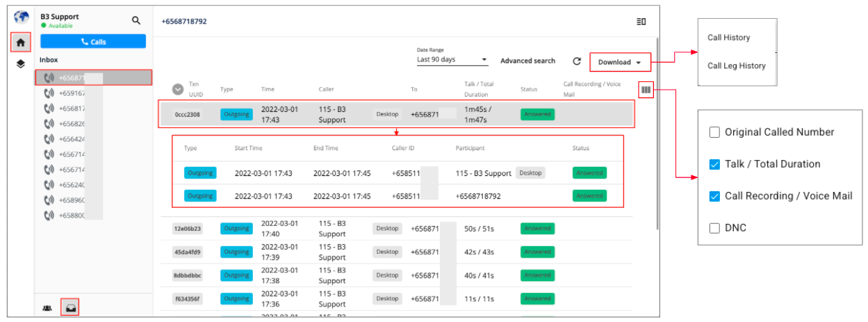Click the Talk / Total Duration column header
The height and width of the screenshot is (322, 868).
click(481, 89)
